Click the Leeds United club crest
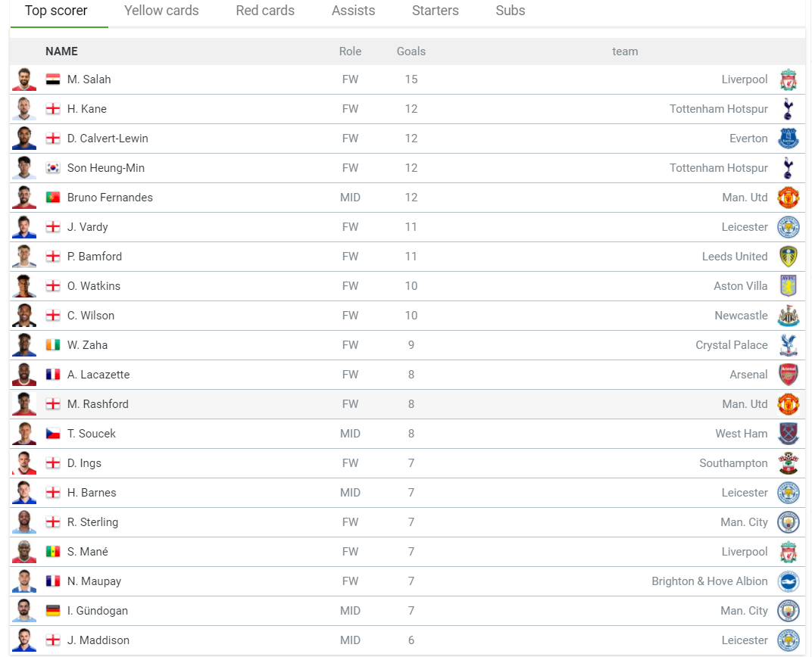The height and width of the screenshot is (657, 812). coord(789,257)
